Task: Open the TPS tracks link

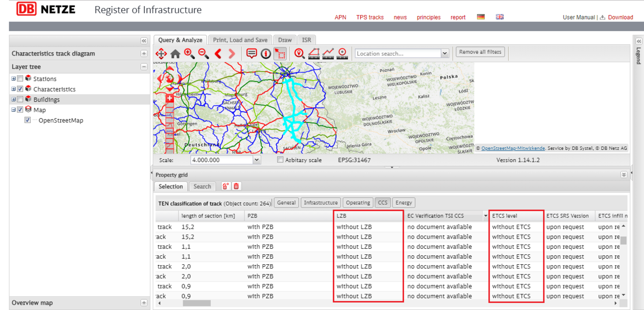Action: pos(370,18)
